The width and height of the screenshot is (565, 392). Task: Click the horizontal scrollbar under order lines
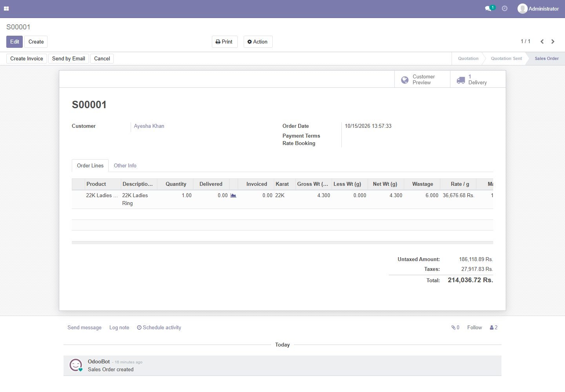[282, 243]
